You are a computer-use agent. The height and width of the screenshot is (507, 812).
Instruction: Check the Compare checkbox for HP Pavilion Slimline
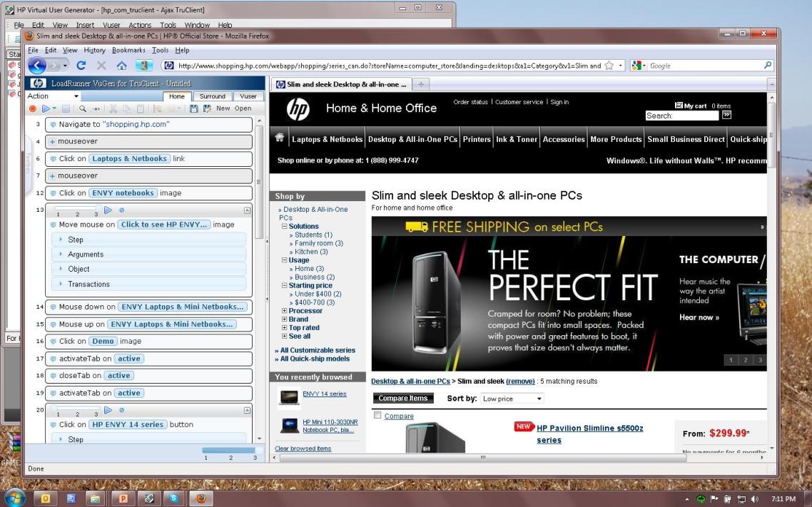(377, 415)
